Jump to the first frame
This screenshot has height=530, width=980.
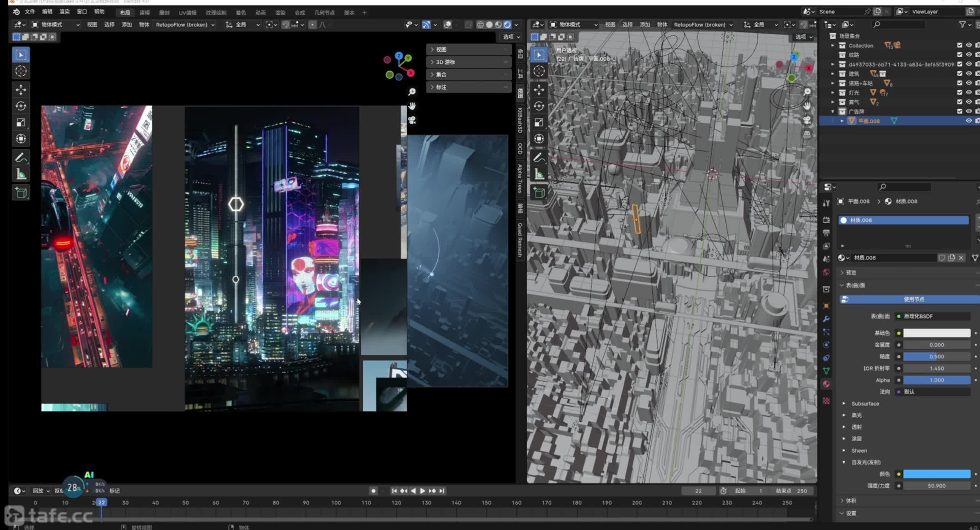[394, 491]
